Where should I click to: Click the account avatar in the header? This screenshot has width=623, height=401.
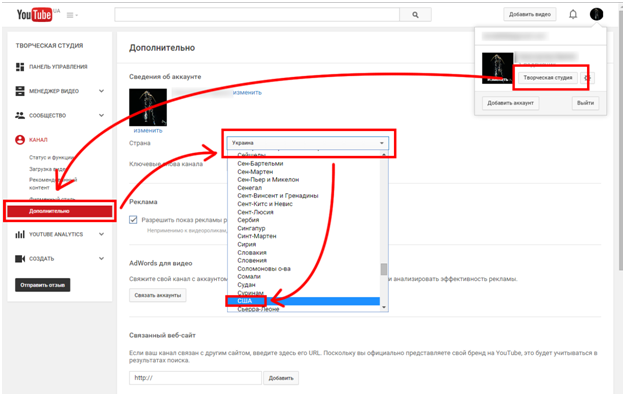596,14
